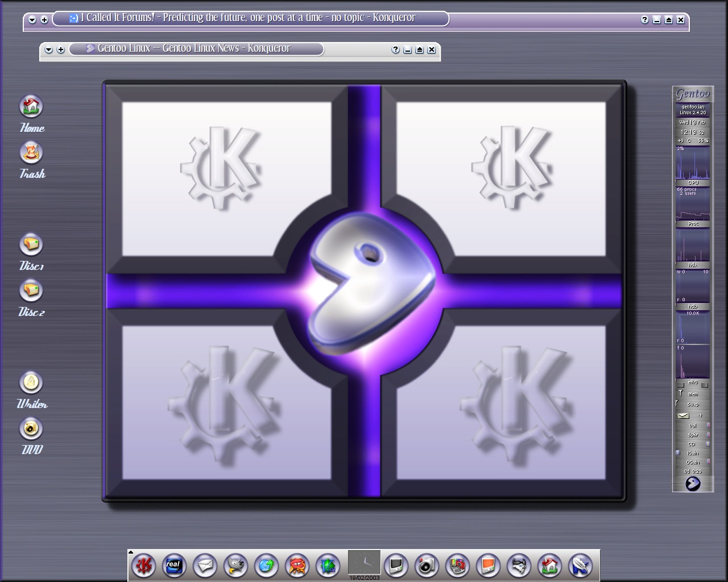
Task: Toggle sticky plus button on Gentoo Linux News window
Action: [x=61, y=50]
